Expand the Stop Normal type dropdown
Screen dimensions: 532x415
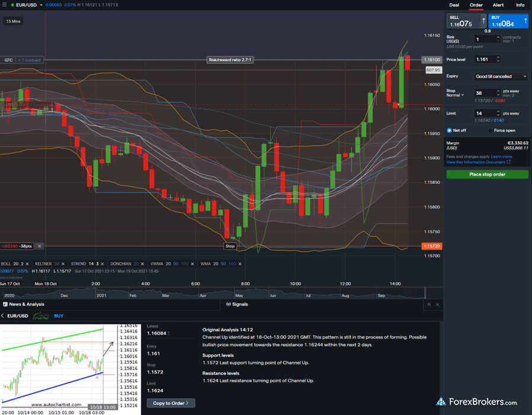click(x=455, y=95)
